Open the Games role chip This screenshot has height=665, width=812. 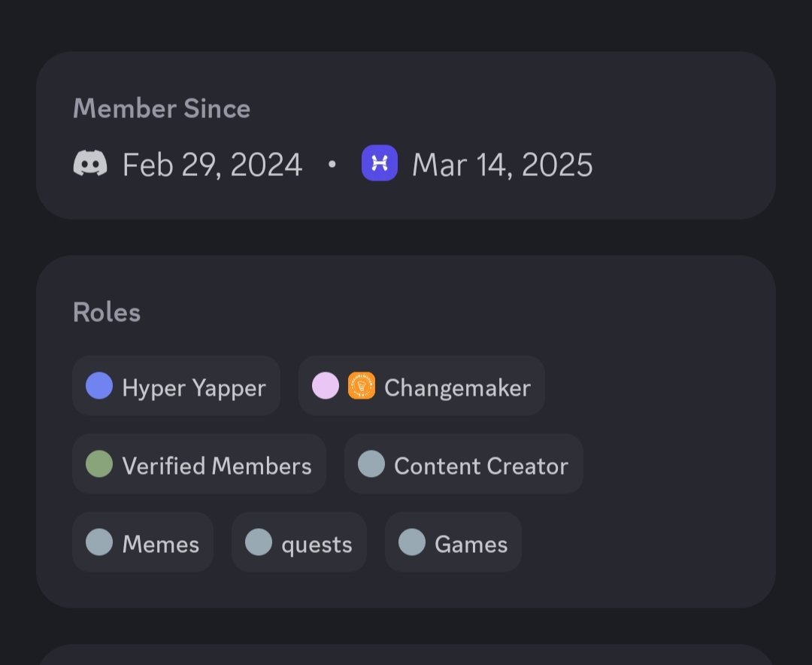point(453,542)
